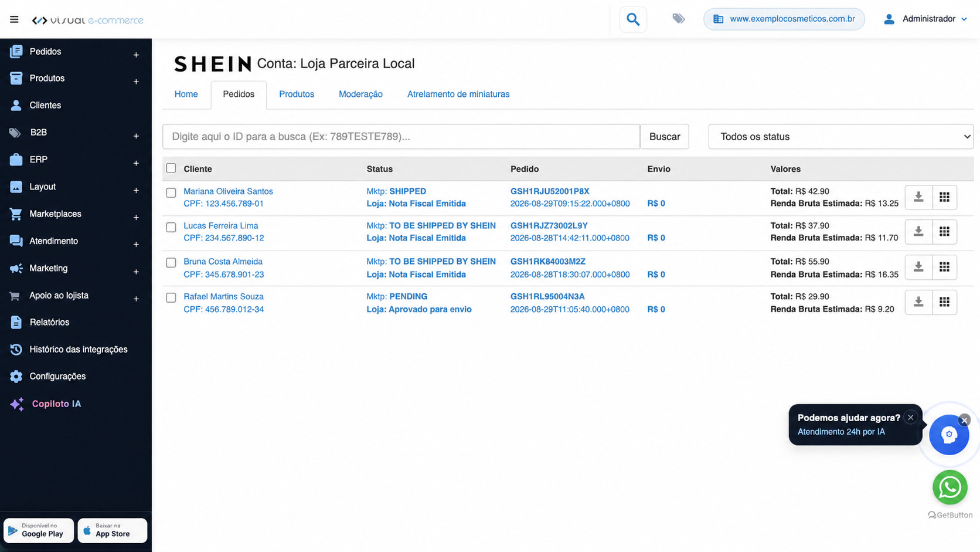Click the Relatórios document icon
The width and height of the screenshot is (980, 552).
16,322
